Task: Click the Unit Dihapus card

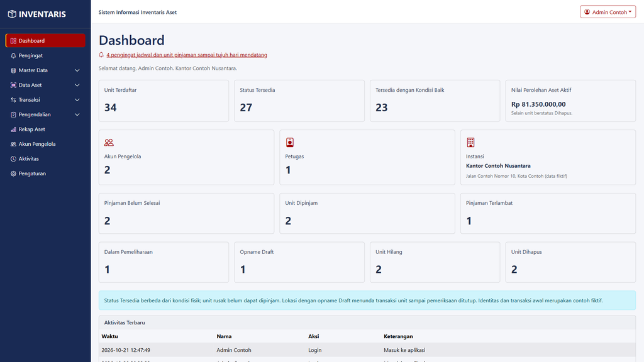Action: [570, 262]
